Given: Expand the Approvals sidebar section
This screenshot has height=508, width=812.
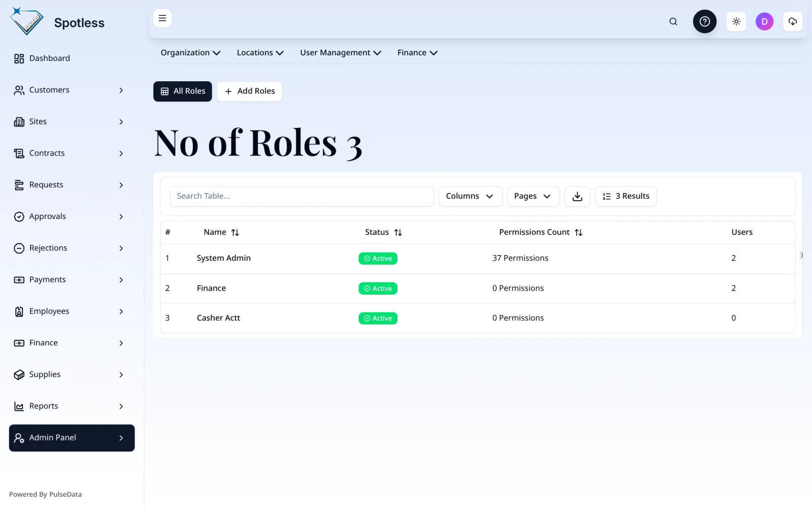Looking at the screenshot, I should 72,216.
